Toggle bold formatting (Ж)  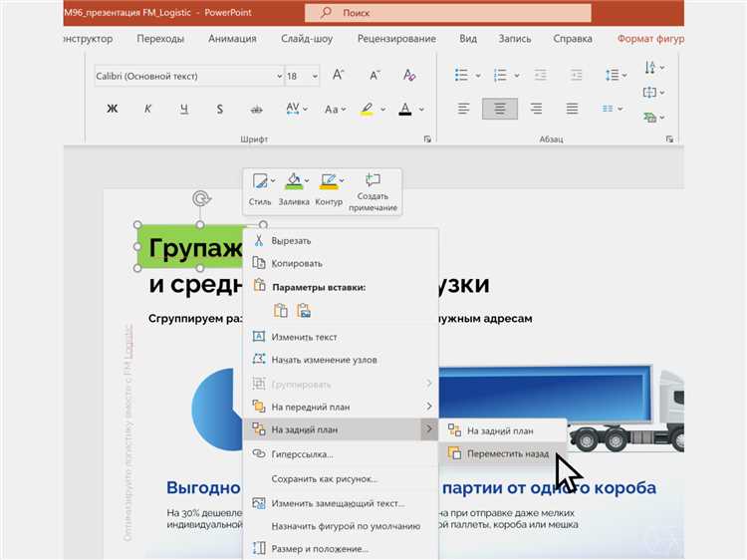click(112, 110)
